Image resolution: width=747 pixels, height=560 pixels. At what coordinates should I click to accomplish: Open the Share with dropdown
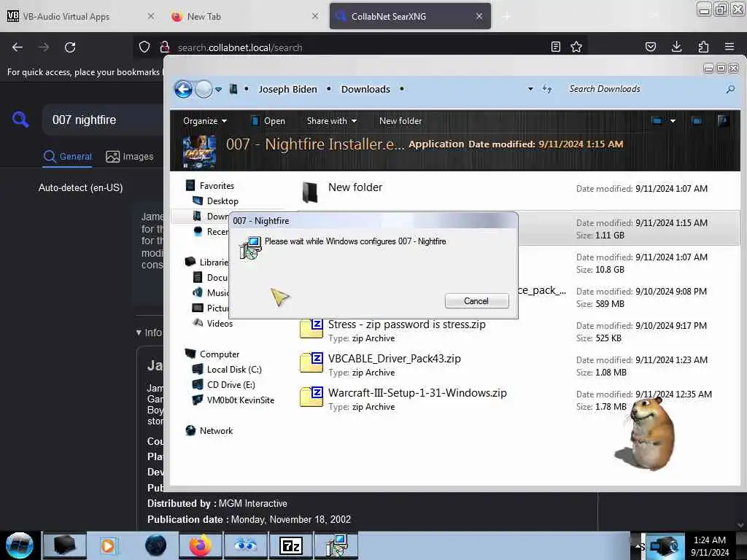[x=332, y=121]
